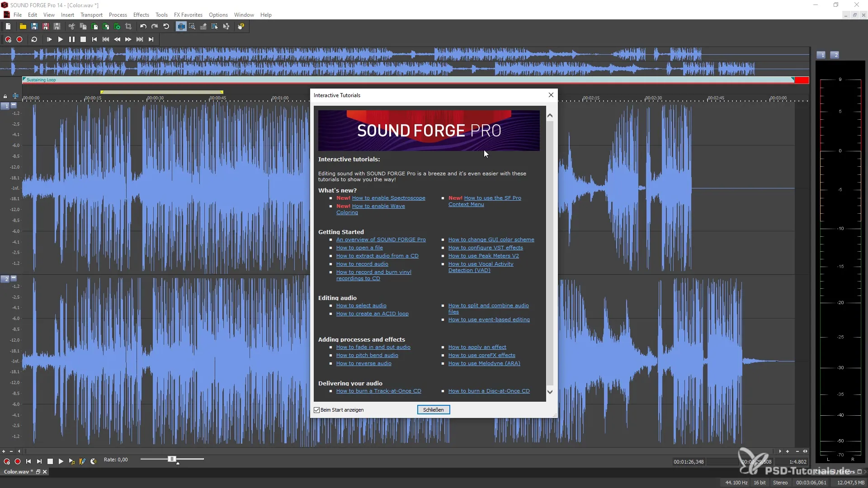Open 'How to record audio' tutorial link

362,264
